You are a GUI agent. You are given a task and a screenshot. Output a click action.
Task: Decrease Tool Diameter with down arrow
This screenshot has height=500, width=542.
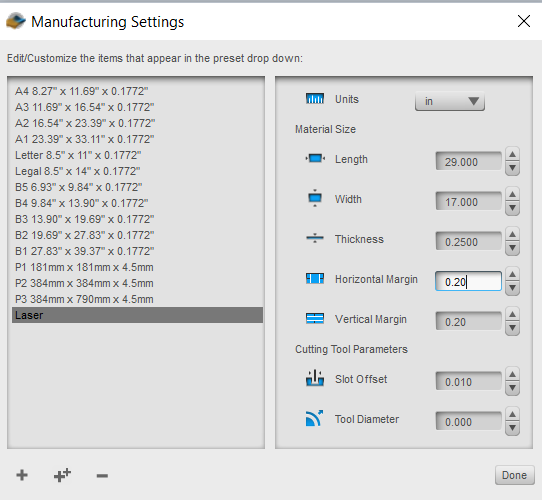pos(512,428)
